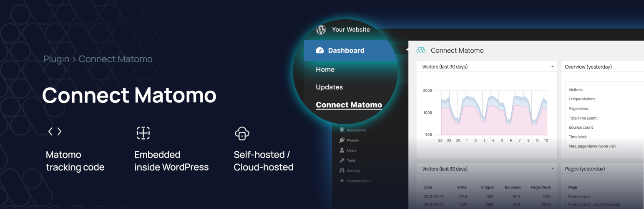644x209 pixels.
Task: Collapse the Visitors (last 30 days) chart widget
Action: pos(553,66)
